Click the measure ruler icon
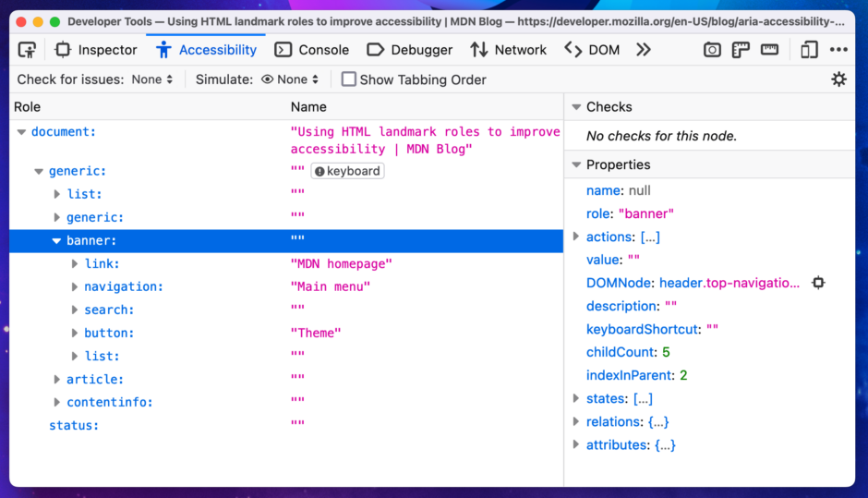This screenshot has height=498, width=868. 769,50
